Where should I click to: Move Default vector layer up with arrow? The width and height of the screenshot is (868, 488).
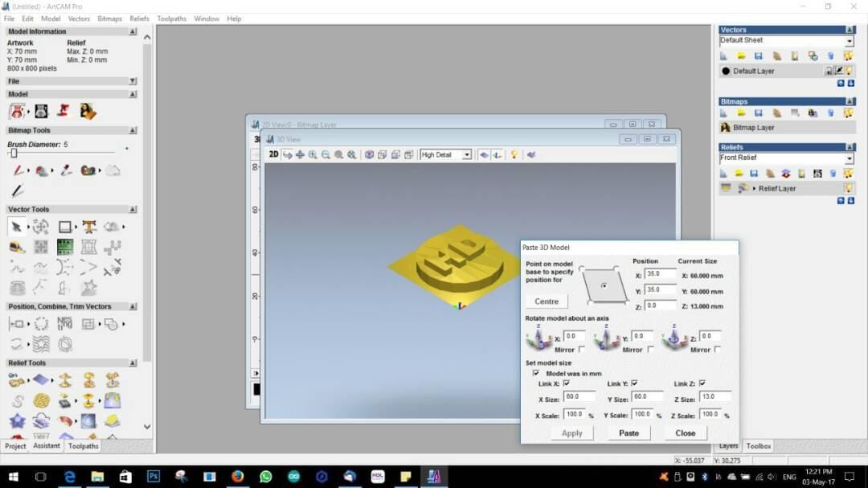coord(841,83)
